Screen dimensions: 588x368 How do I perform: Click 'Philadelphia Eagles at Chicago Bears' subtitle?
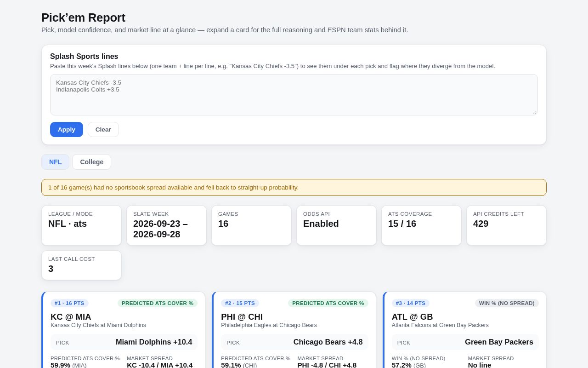(269, 325)
